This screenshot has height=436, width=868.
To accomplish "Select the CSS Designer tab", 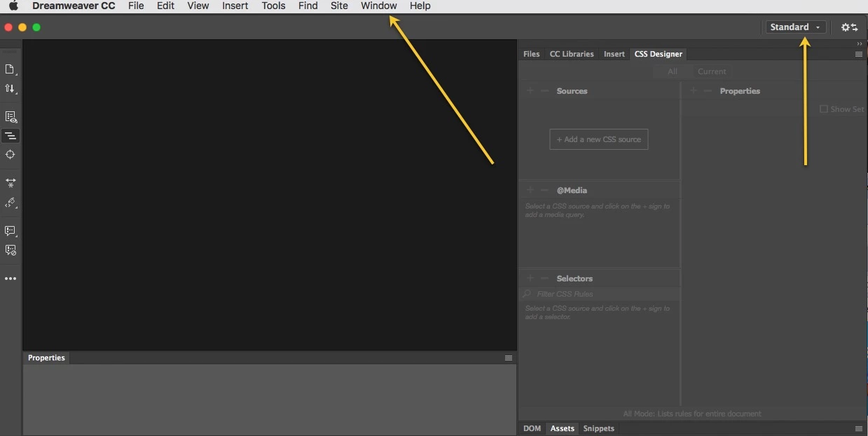I will point(659,54).
